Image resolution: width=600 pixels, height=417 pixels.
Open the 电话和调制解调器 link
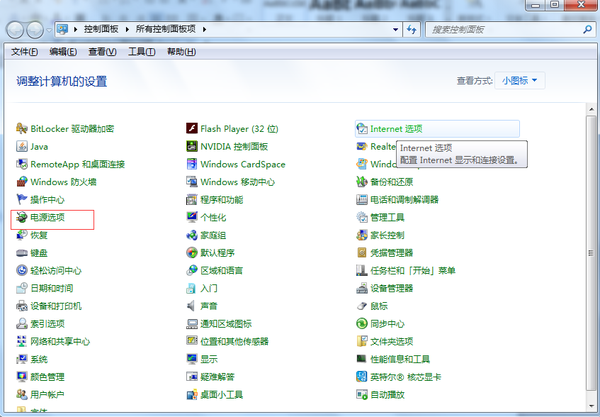pos(404,199)
